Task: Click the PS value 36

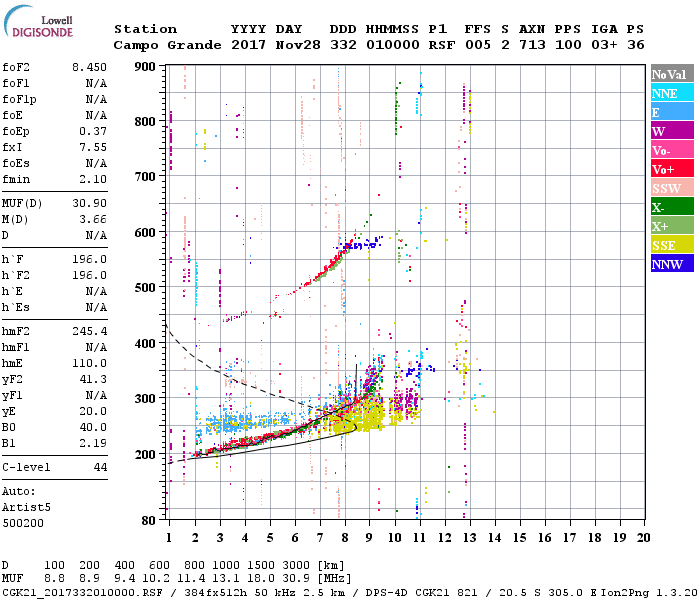Action: pos(636,45)
